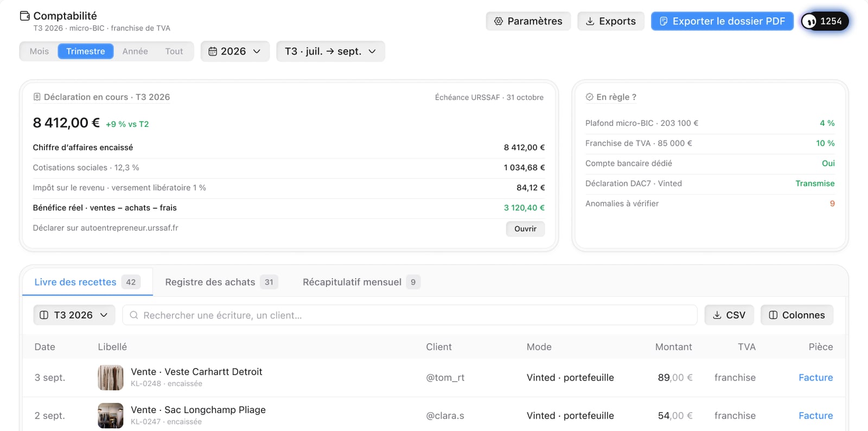Click the search magnifier icon

click(134, 315)
